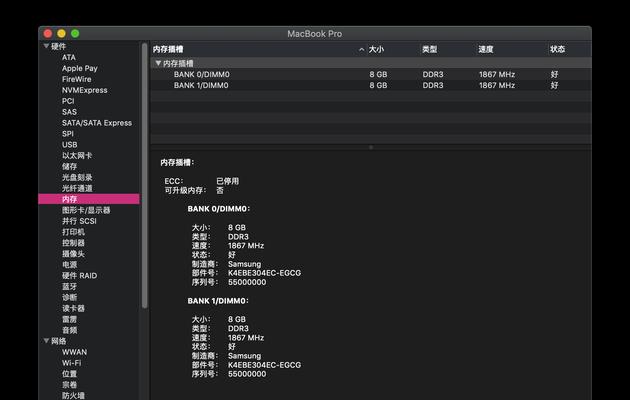
Task: Sort by the 状态 column header
Action: click(x=557, y=49)
